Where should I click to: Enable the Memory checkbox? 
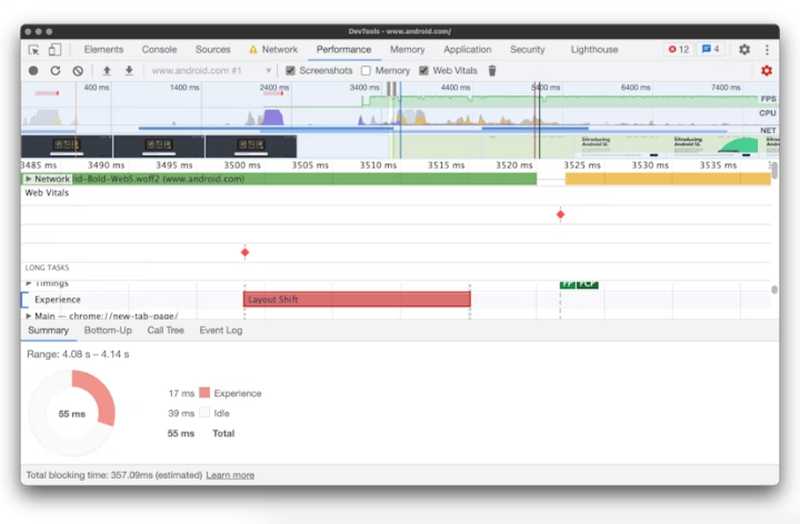click(x=366, y=71)
